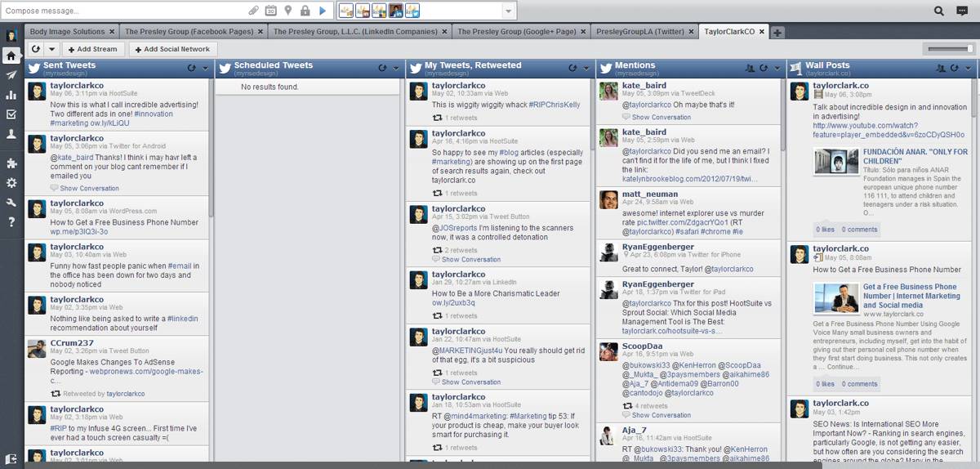Refresh the Sent Tweets stream
Viewport: 980px width, 469px height.
191,69
